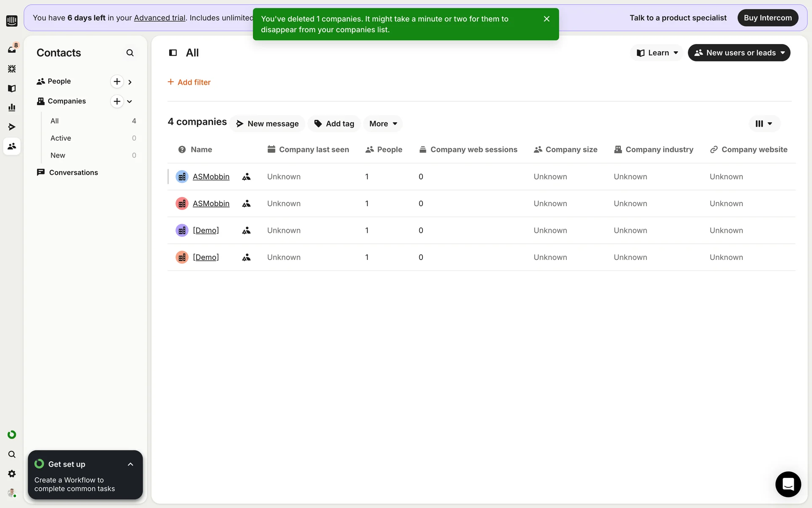Open the Outbound paper plane icon
Image resolution: width=812 pixels, height=508 pixels.
click(12, 127)
